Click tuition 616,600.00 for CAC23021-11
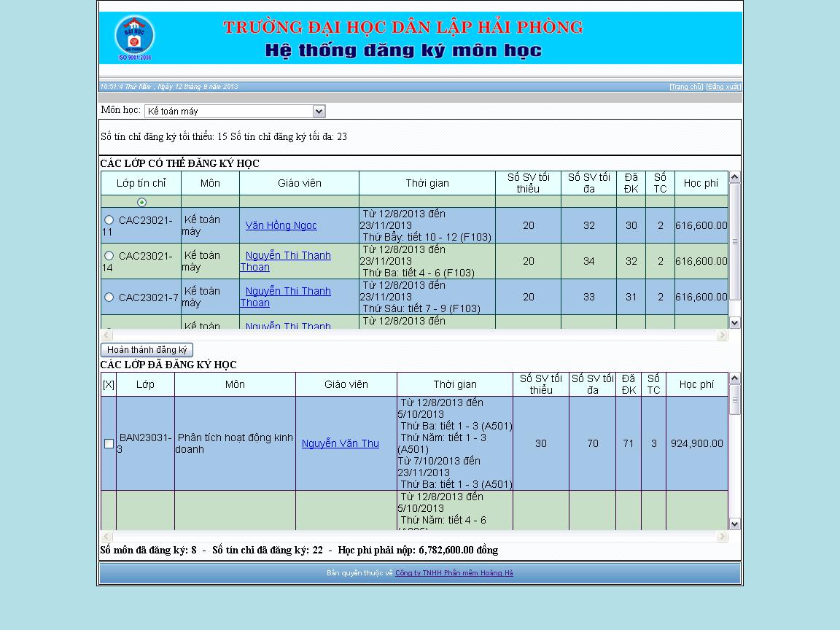 pyautogui.click(x=701, y=225)
